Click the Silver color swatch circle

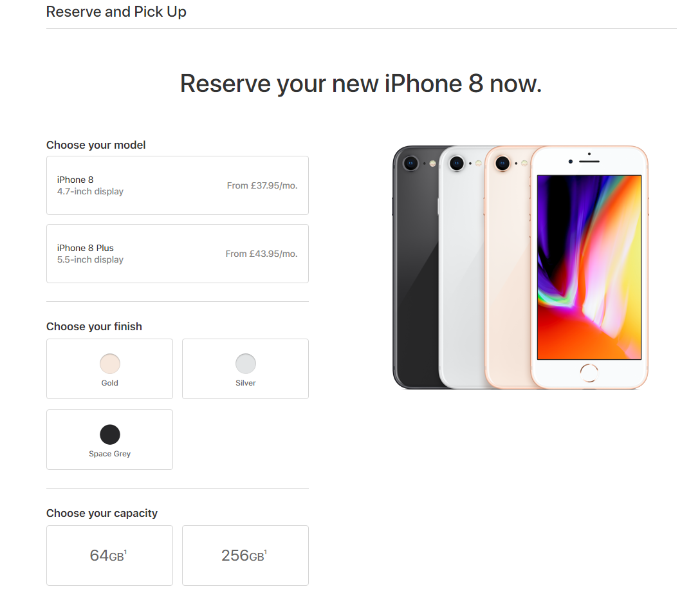(246, 364)
